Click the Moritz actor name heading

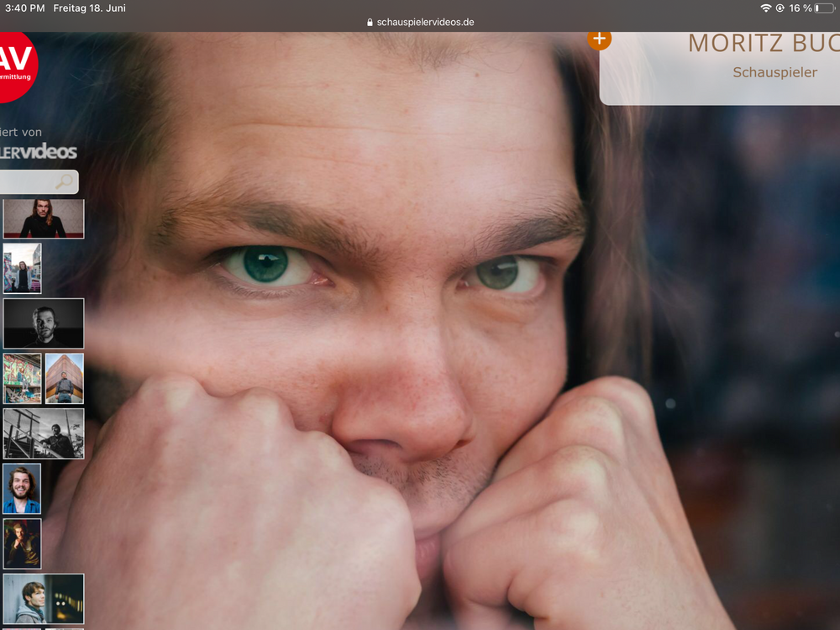[x=764, y=44]
